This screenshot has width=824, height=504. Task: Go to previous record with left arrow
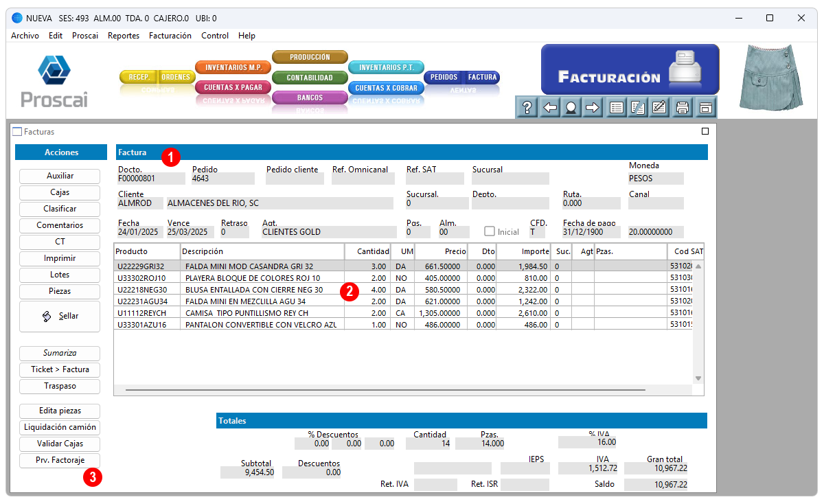[x=549, y=108]
